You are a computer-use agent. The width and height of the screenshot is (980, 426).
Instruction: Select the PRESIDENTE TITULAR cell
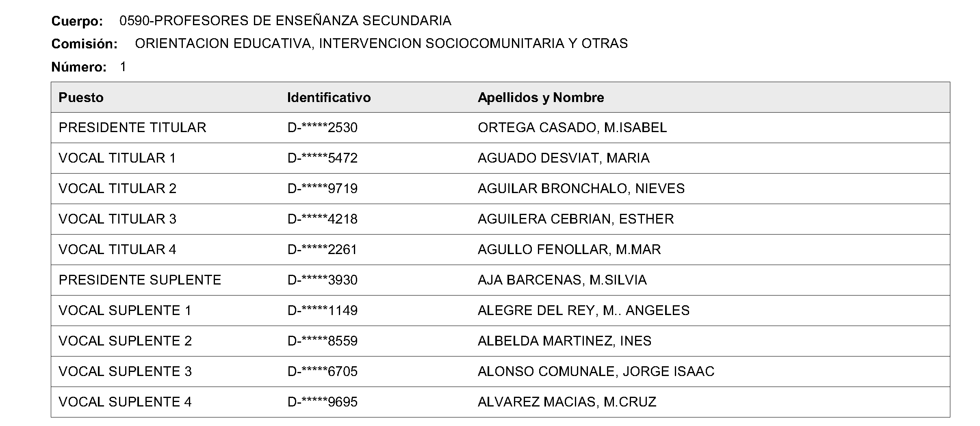[132, 128]
